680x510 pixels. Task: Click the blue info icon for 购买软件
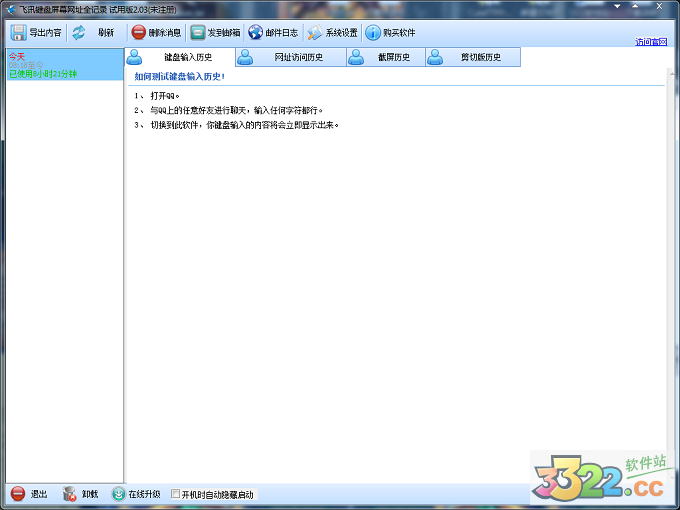click(373, 33)
